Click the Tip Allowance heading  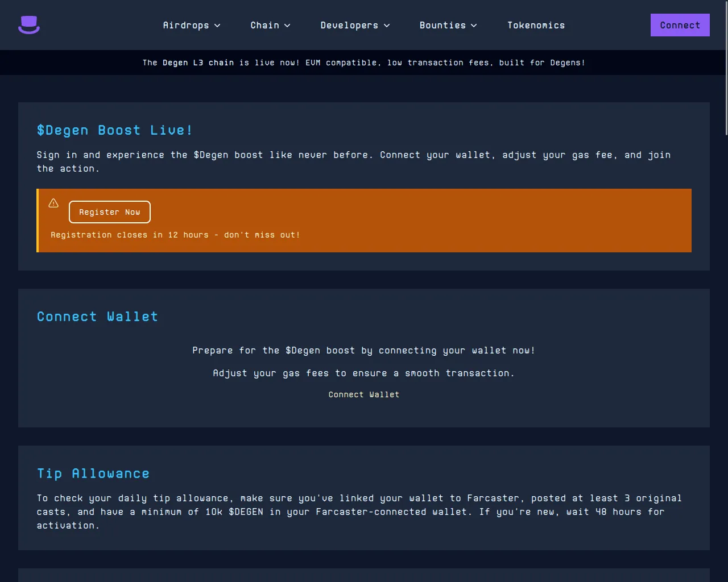[x=93, y=473]
